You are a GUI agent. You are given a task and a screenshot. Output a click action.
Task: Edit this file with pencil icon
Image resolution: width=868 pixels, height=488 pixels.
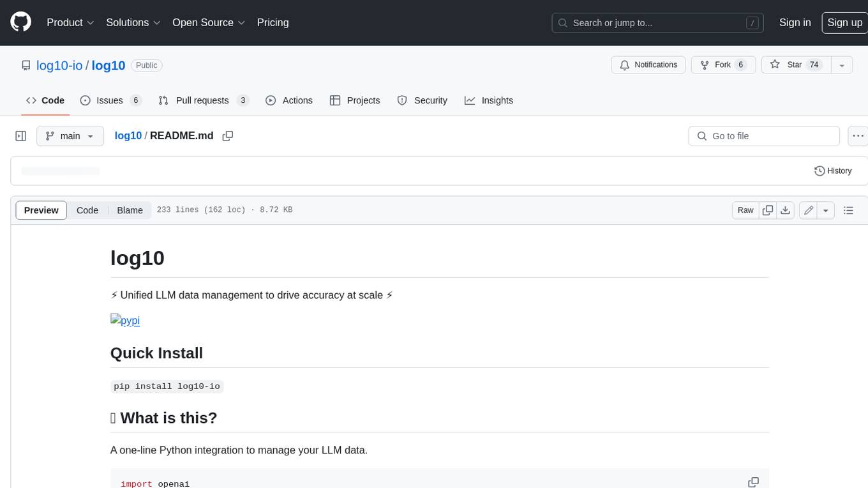coord(808,210)
